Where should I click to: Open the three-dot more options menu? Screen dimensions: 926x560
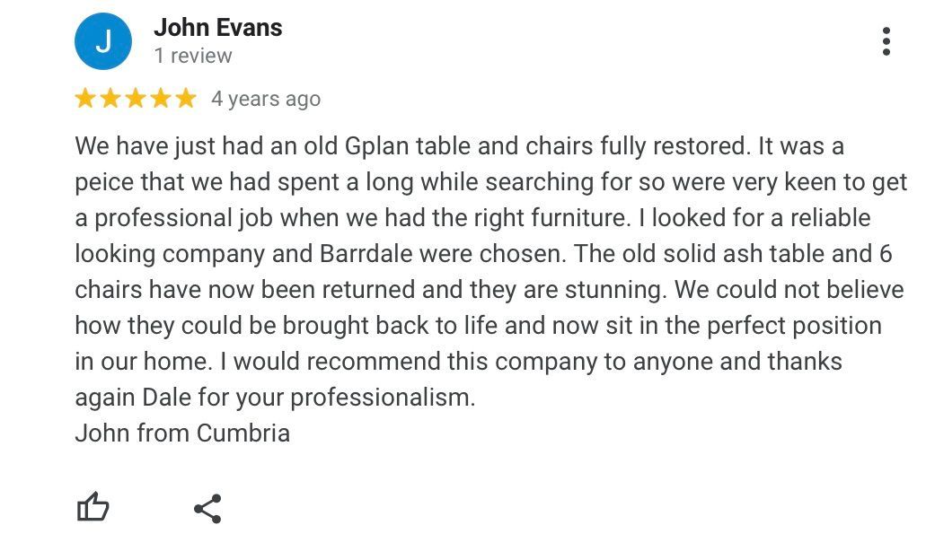(x=886, y=42)
